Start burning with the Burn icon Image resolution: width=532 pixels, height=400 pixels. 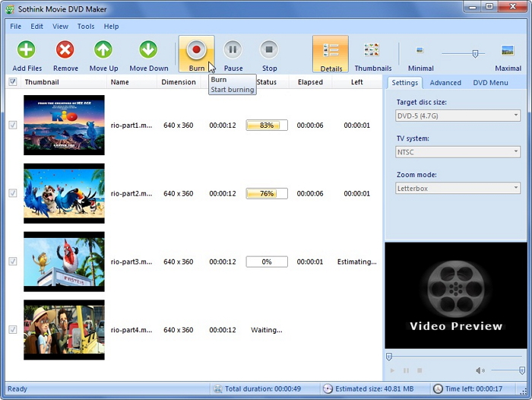tap(196, 50)
